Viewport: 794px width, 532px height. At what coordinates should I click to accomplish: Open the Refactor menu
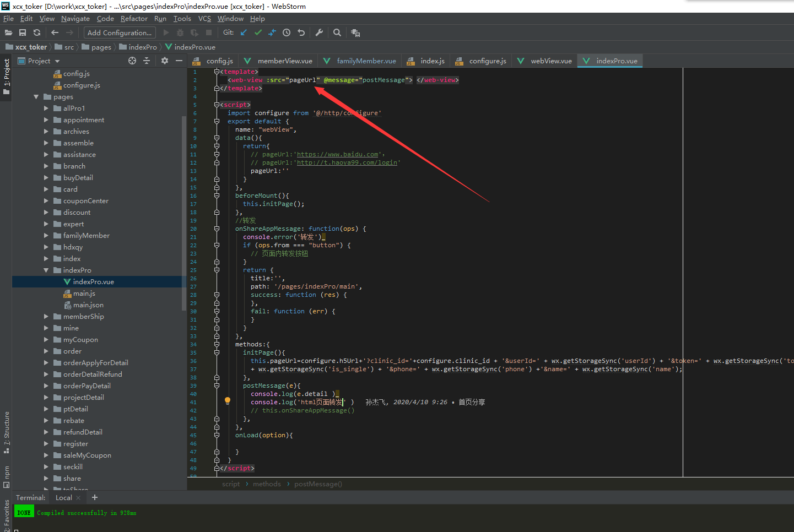(134, 19)
